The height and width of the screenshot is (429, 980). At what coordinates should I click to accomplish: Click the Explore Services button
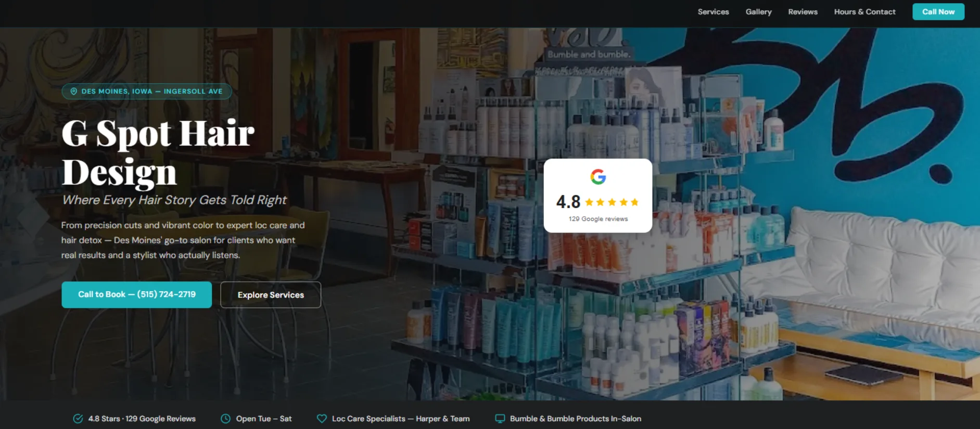pos(271,295)
